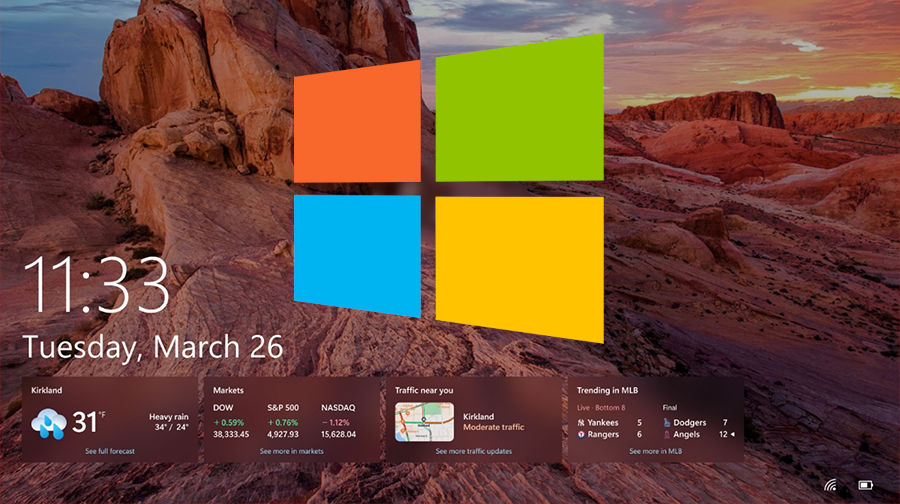
Task: Click the DOW +0.59% change value
Action: pyautogui.click(x=229, y=422)
